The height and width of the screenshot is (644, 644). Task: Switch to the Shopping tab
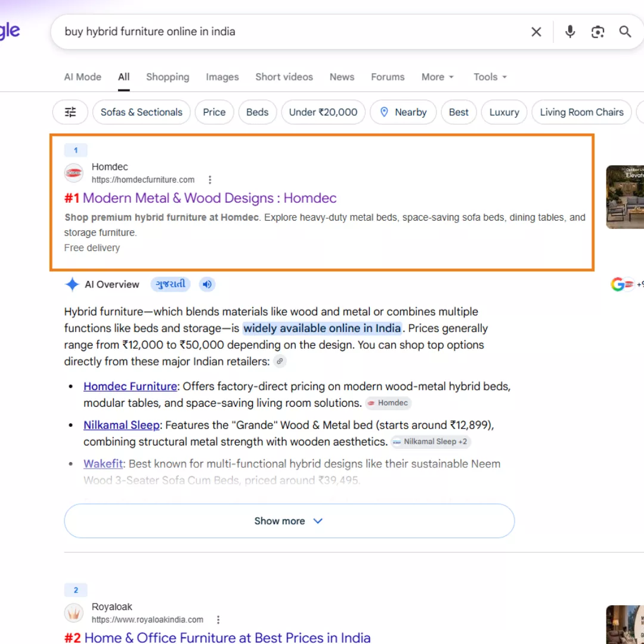click(168, 77)
